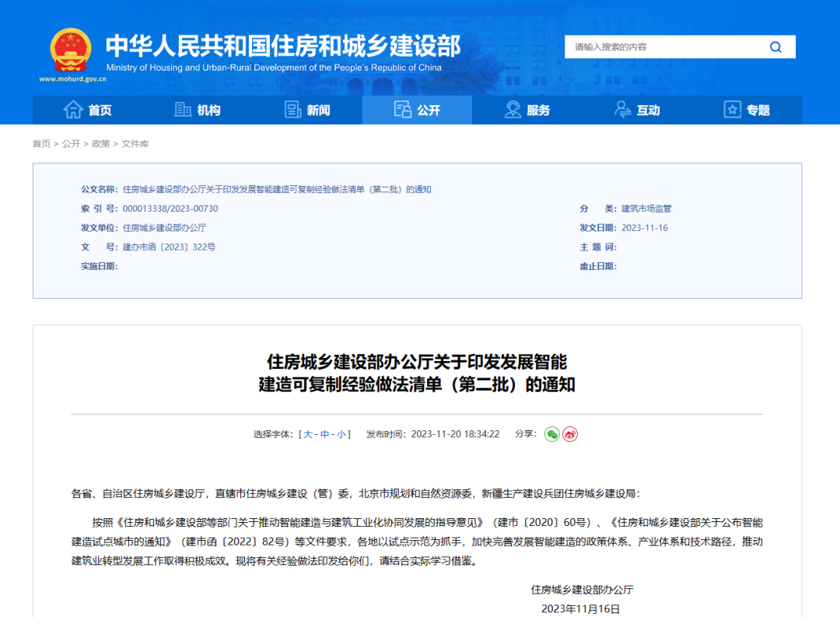This screenshot has width=840, height=617.
Task: Click issuing unit 住房城乡建设部办公厅 in info box
Action: click(x=164, y=228)
